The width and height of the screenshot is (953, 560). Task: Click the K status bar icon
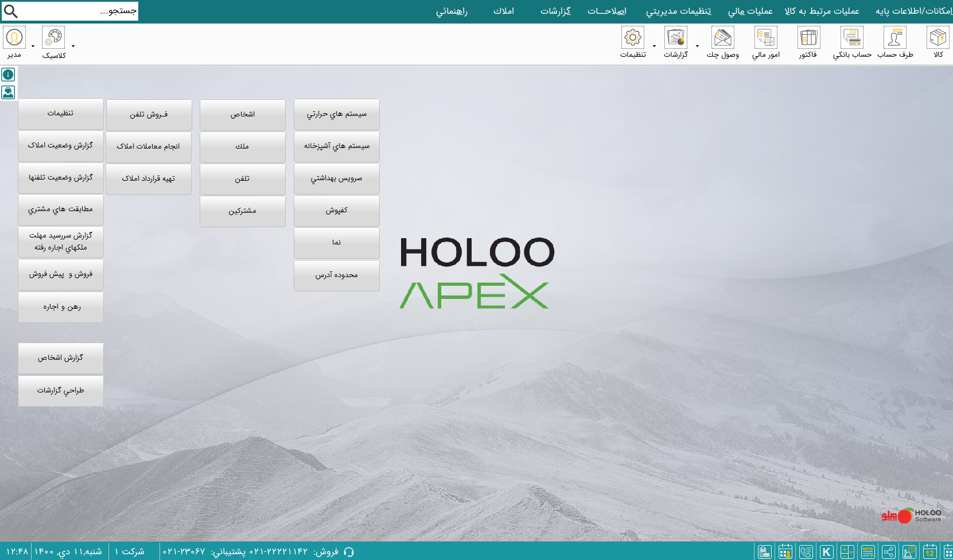click(827, 552)
